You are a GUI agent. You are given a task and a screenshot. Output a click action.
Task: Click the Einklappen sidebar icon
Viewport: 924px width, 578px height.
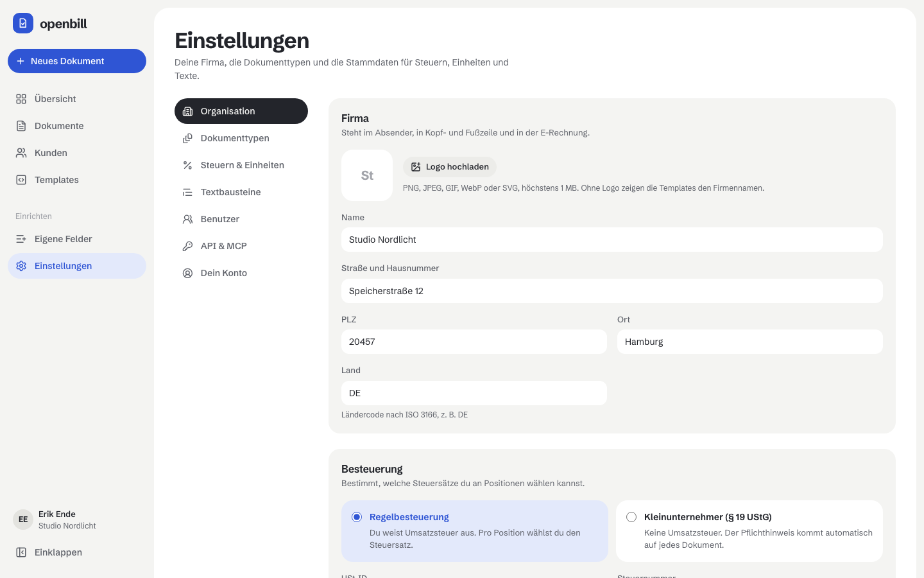pos(21,552)
